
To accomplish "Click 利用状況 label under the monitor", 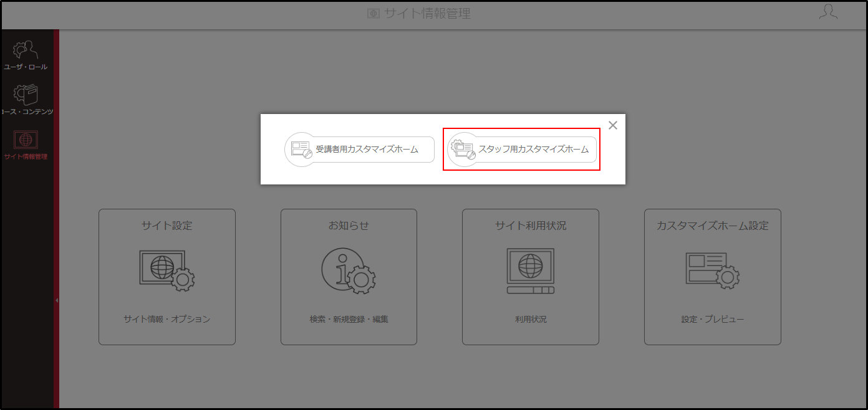I will point(531,319).
